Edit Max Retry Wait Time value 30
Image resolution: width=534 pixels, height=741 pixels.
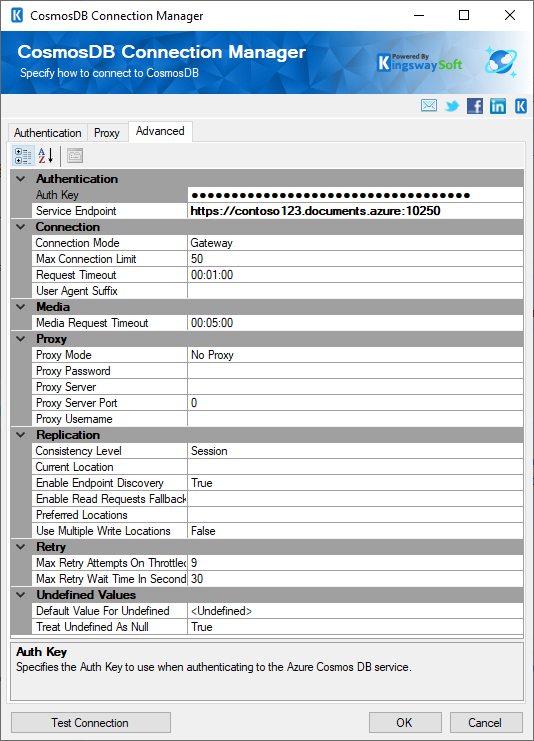pyautogui.click(x=355, y=579)
